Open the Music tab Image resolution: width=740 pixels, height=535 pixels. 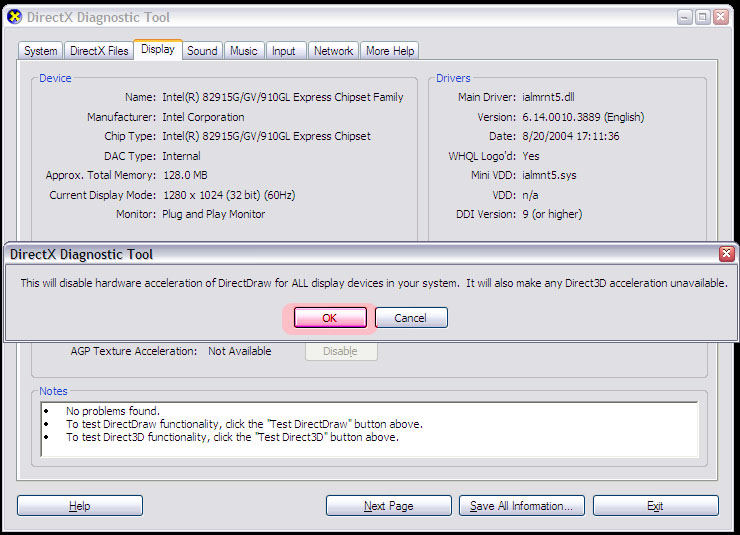[243, 51]
